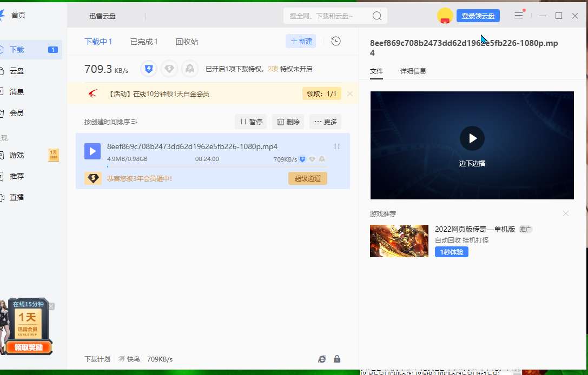Close the 游戏推荐 section
The image size is (588, 375).
coord(566,213)
